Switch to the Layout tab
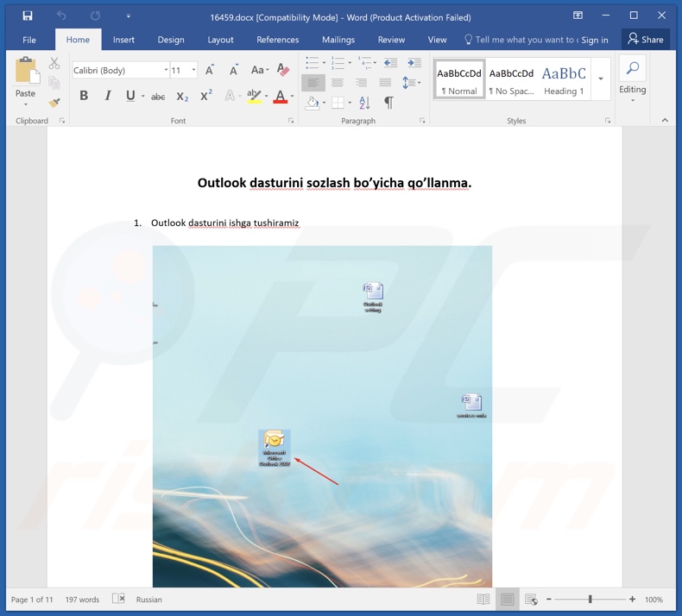 (220, 40)
